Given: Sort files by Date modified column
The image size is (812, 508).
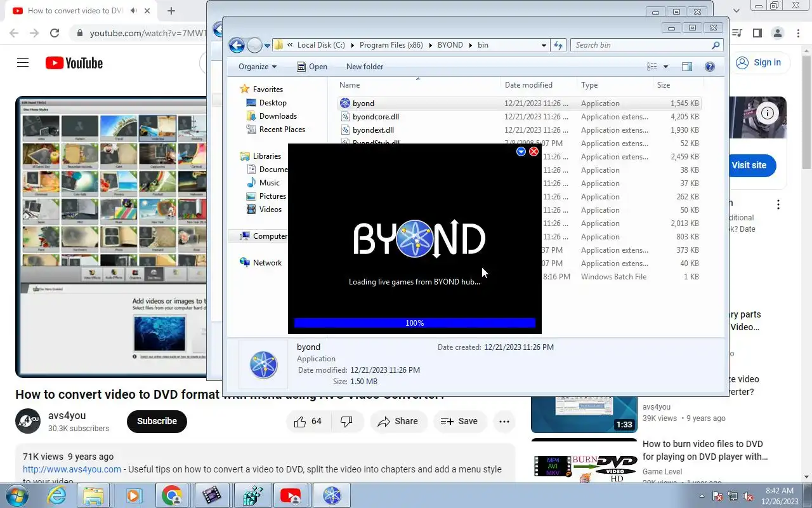Looking at the screenshot, I should (x=539, y=85).
